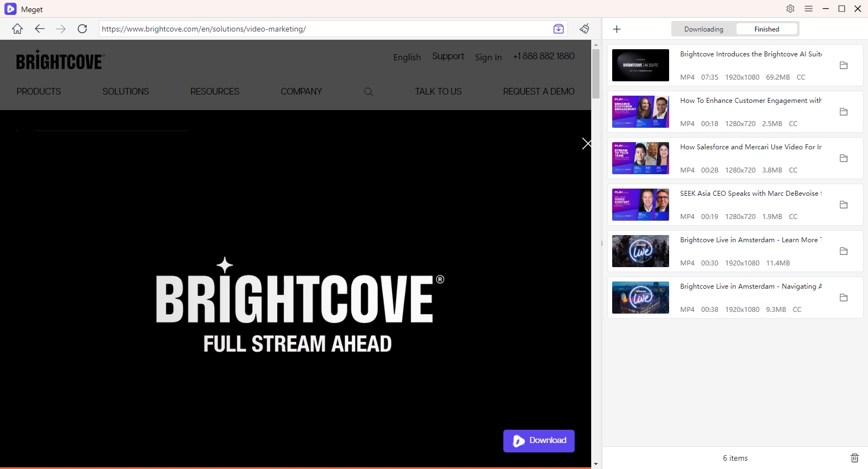Image resolution: width=868 pixels, height=469 pixels.
Task: Click the purple Download button
Action: 539,441
